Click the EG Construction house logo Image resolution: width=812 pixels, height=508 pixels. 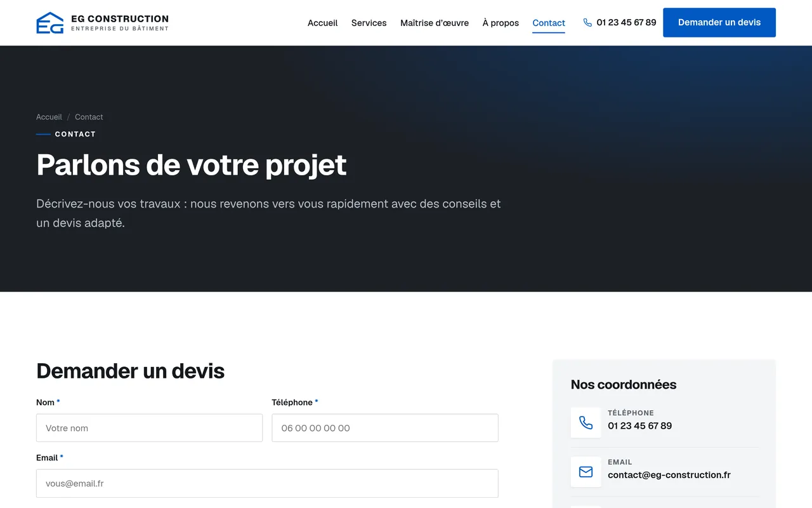49,23
